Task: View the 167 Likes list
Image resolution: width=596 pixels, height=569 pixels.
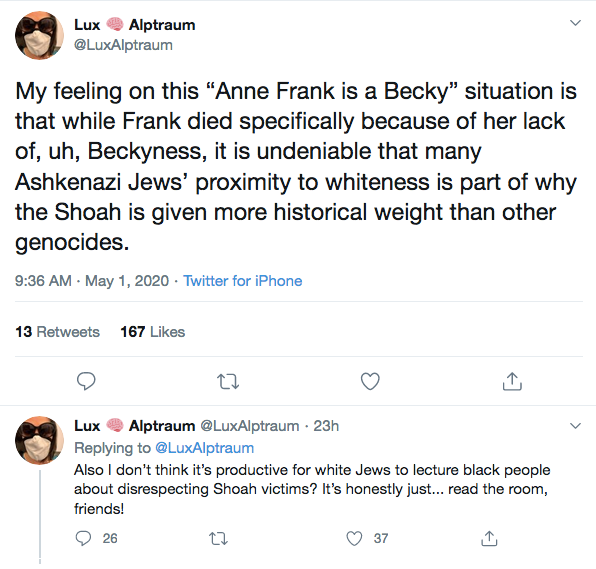Action: tap(152, 332)
